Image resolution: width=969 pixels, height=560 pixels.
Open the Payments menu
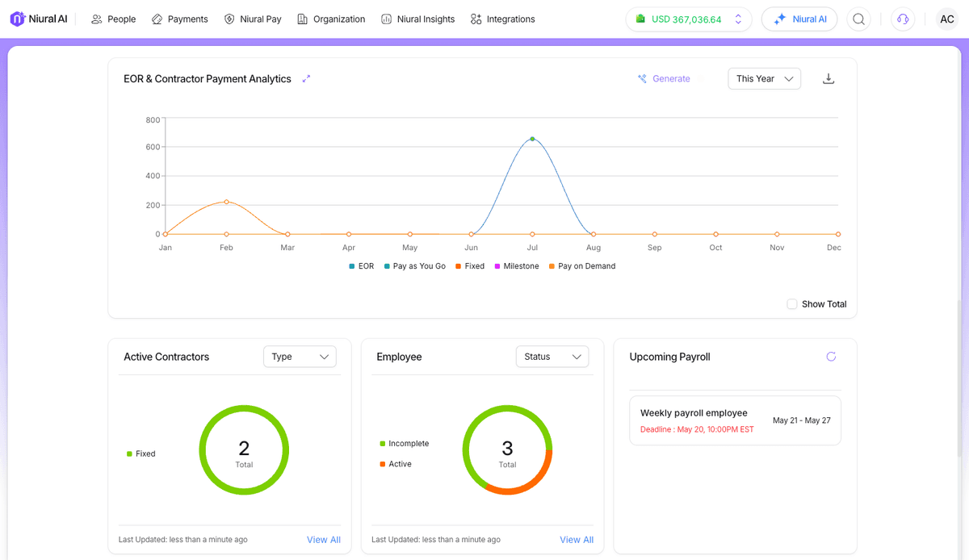[x=180, y=19]
